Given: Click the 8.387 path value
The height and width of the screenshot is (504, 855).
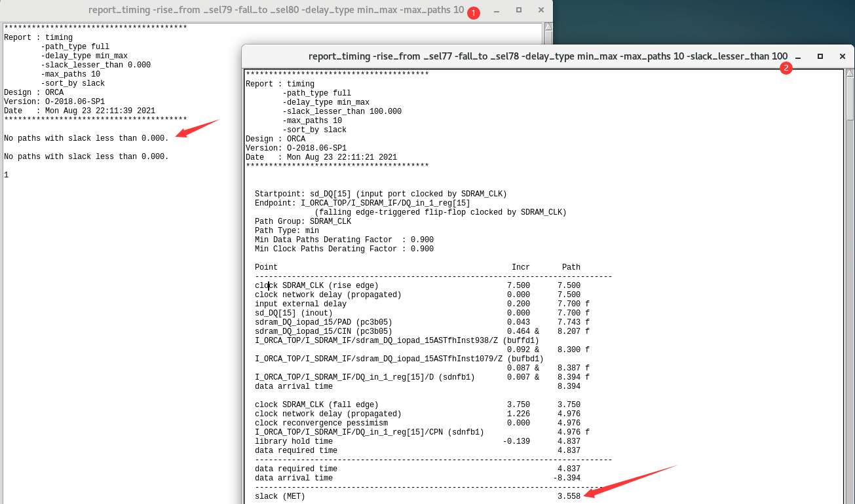Looking at the screenshot, I should [569, 368].
